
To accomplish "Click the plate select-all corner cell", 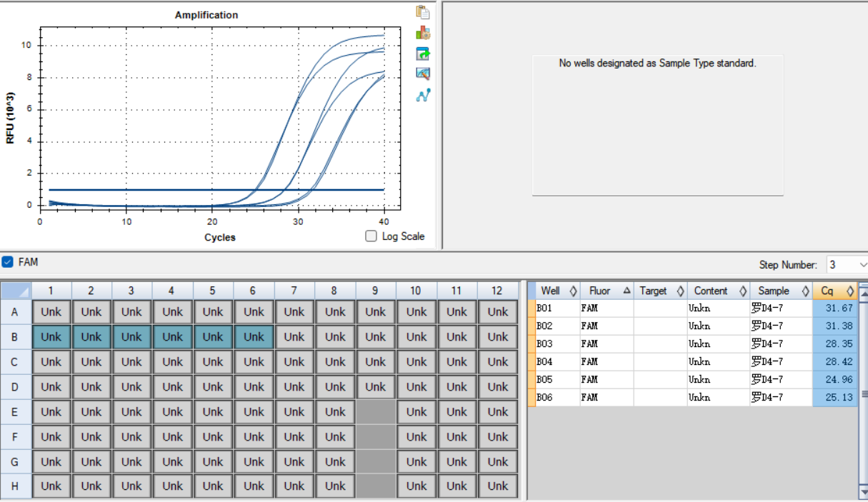I will pos(16,291).
